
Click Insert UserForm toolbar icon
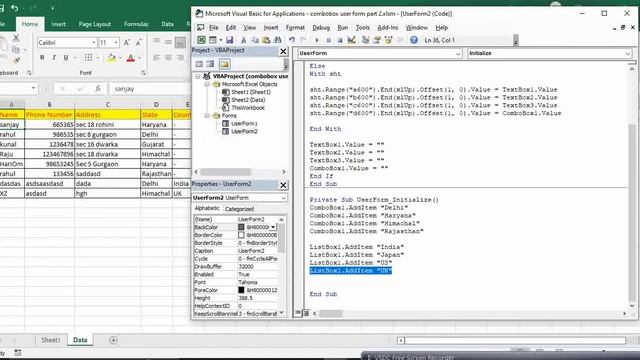point(213,40)
